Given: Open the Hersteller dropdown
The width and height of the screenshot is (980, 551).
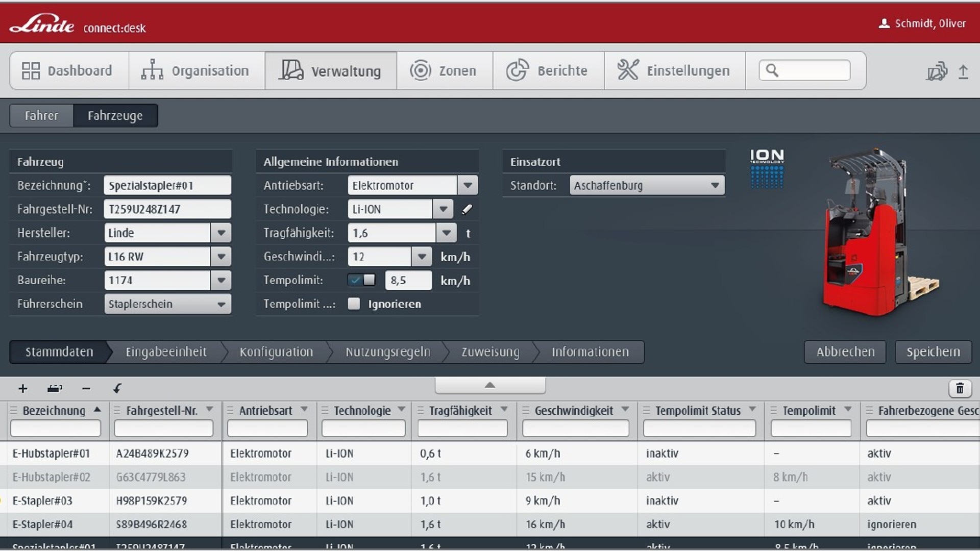Looking at the screenshot, I should 221,233.
